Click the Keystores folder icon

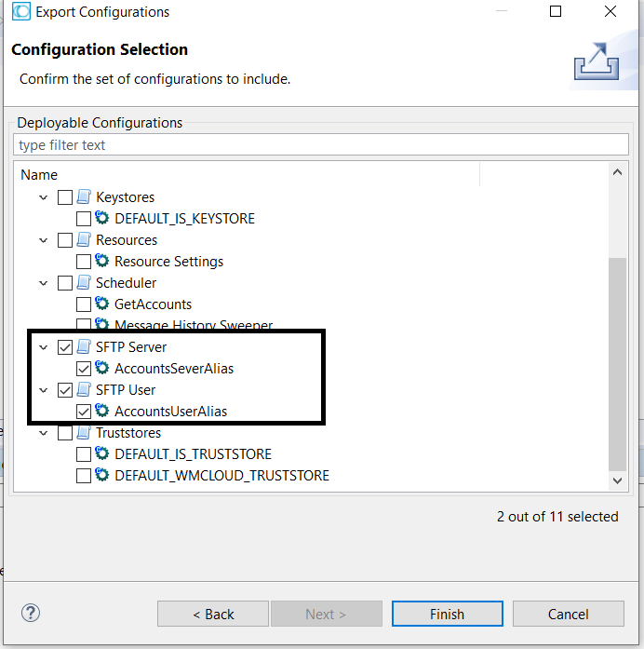[84, 197]
